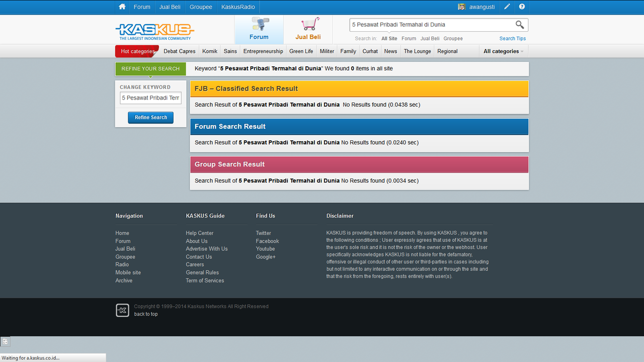The height and width of the screenshot is (362, 644).
Task: Open the Hot categories menu
Action: [x=137, y=51]
